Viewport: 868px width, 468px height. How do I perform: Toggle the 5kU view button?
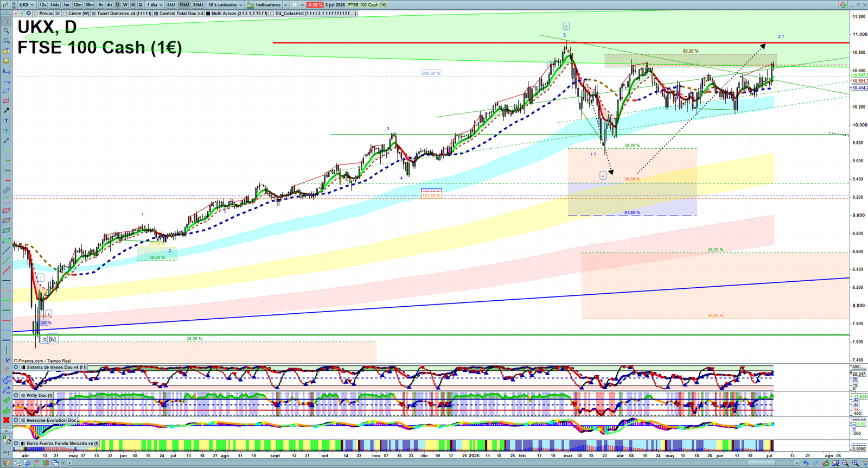[171, 5]
